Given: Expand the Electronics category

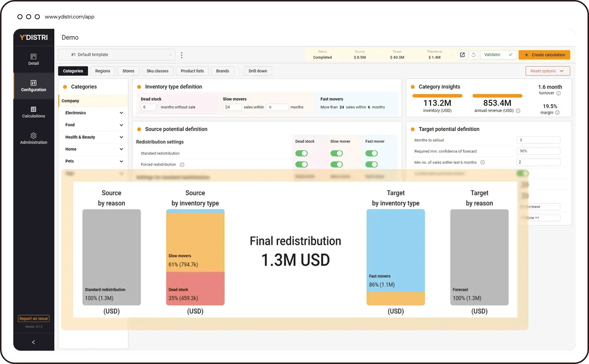Looking at the screenshot, I should (x=121, y=113).
